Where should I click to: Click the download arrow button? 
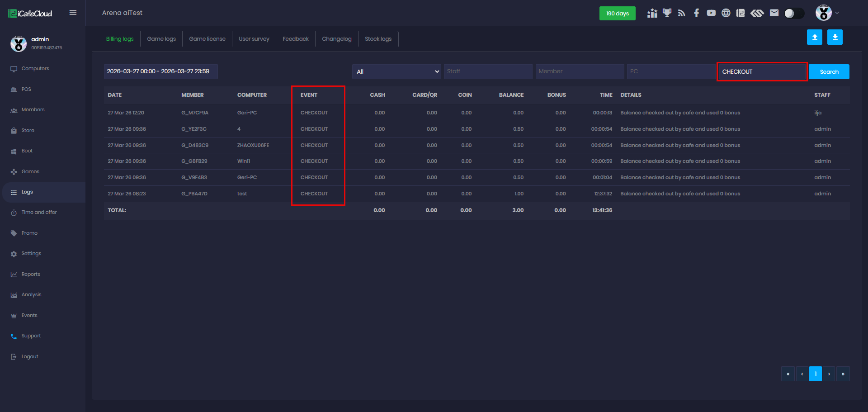[835, 37]
